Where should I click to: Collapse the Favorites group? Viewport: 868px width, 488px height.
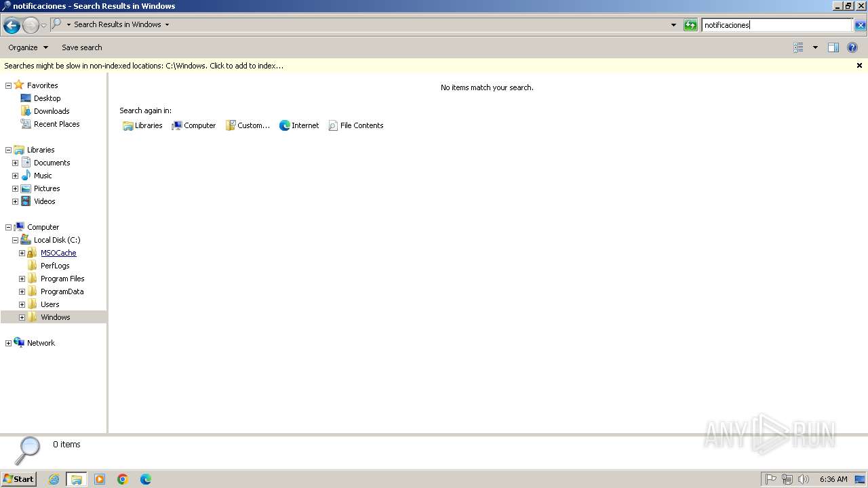click(8, 85)
